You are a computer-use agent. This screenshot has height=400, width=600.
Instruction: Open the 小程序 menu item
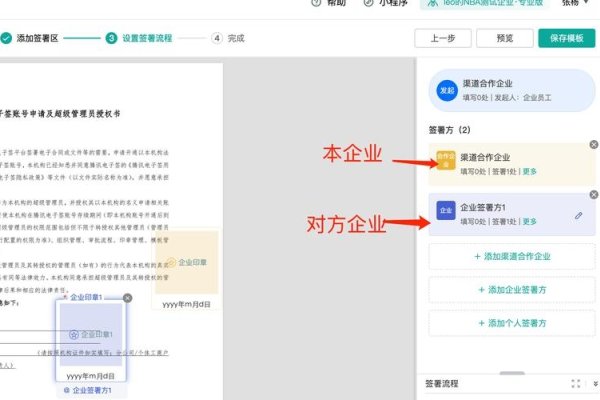pos(385,3)
